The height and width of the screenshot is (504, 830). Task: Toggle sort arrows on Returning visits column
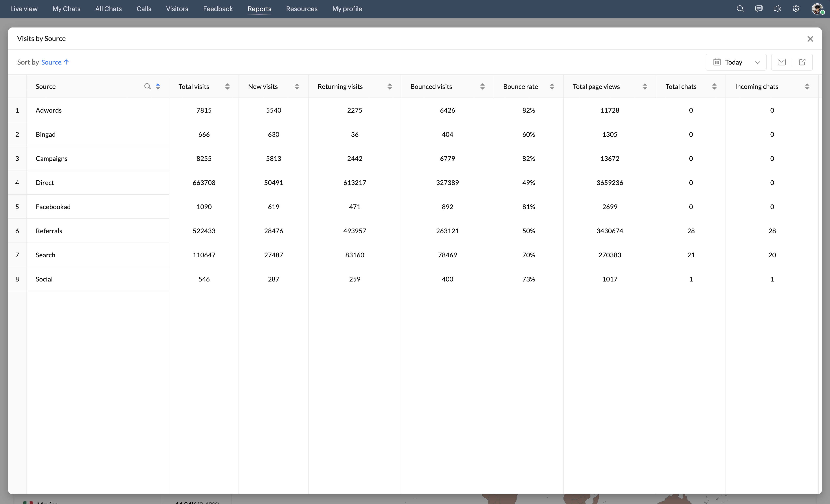click(389, 87)
